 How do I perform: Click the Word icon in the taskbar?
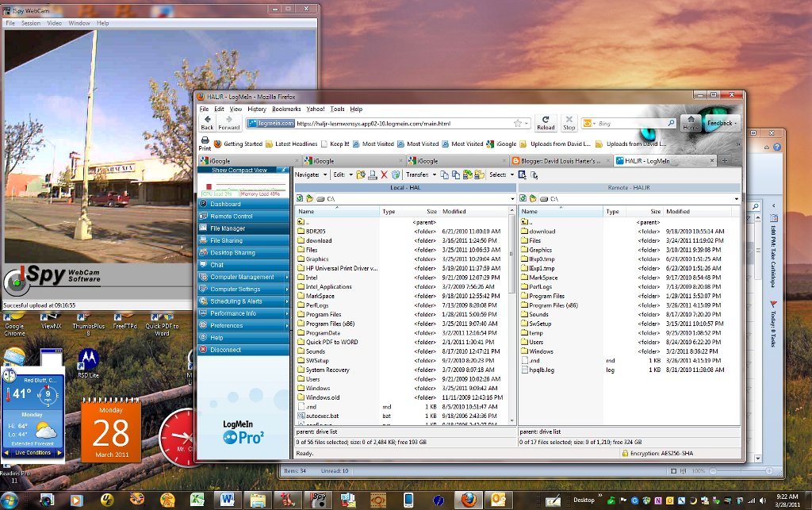coord(228,500)
